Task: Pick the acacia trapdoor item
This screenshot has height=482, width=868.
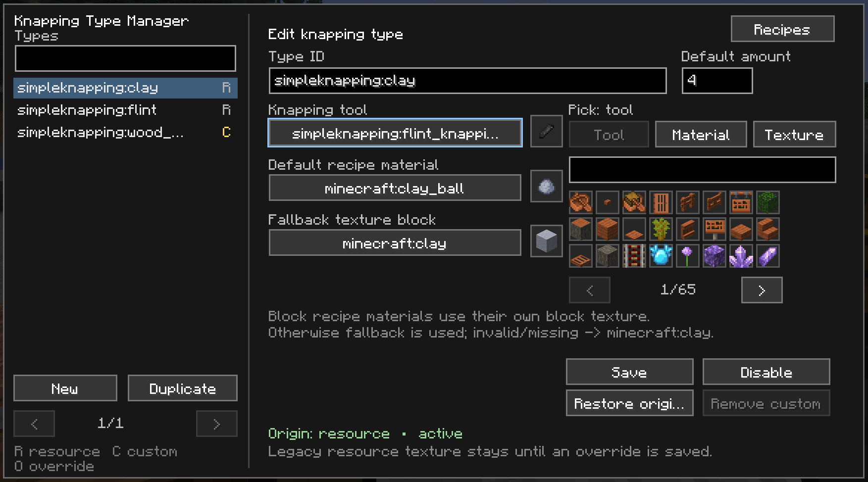Action: pos(581,256)
